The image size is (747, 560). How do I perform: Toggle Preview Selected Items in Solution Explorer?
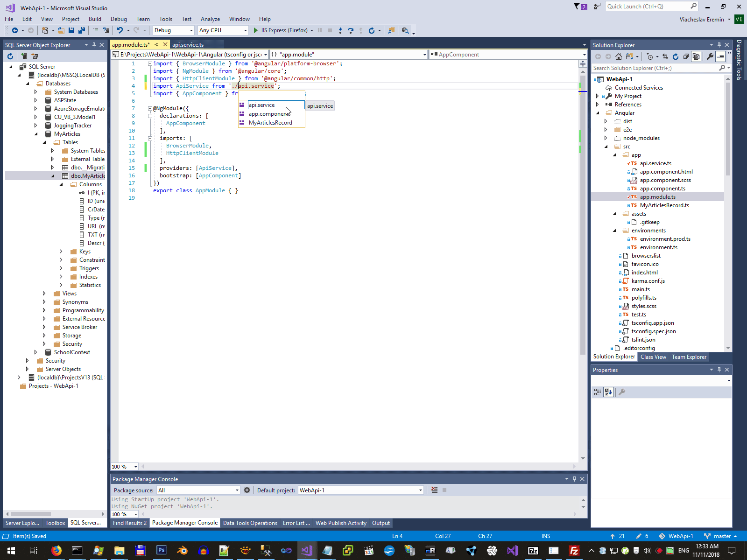(720, 56)
